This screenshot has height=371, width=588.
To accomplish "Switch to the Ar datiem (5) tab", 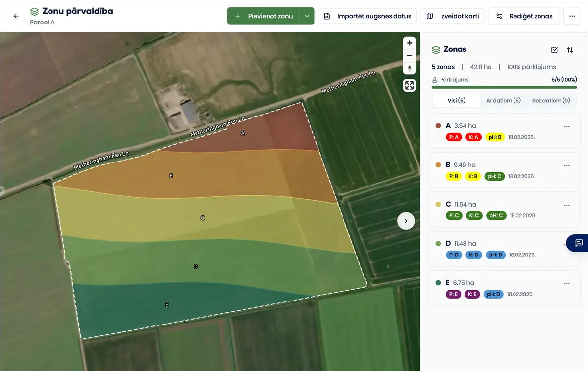I will tap(503, 101).
